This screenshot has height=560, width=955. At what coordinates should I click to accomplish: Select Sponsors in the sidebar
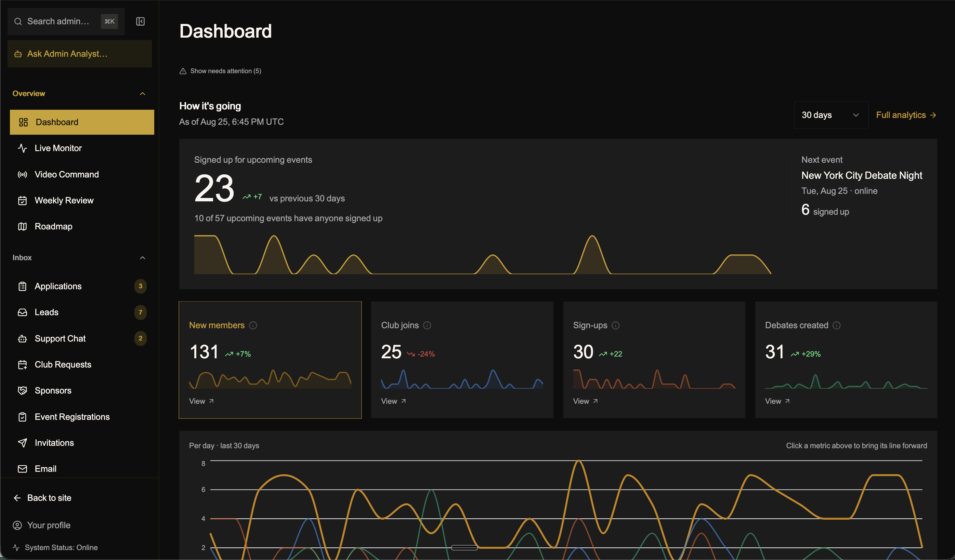82,390
